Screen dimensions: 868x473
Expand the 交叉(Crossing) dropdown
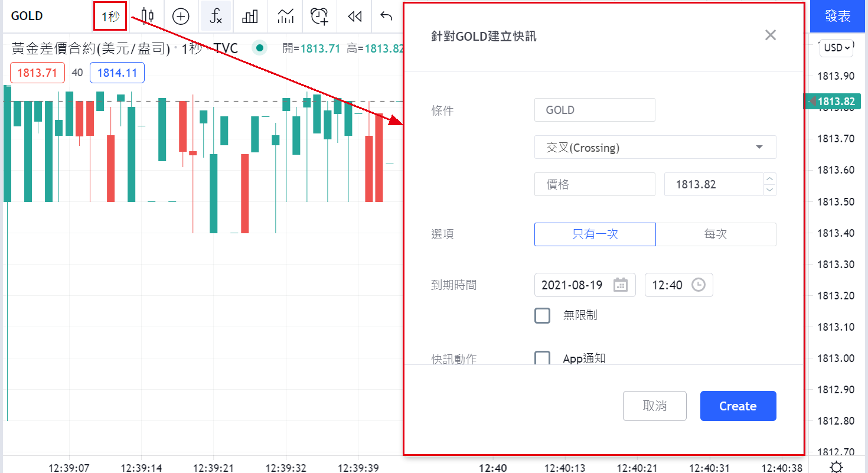click(x=655, y=148)
